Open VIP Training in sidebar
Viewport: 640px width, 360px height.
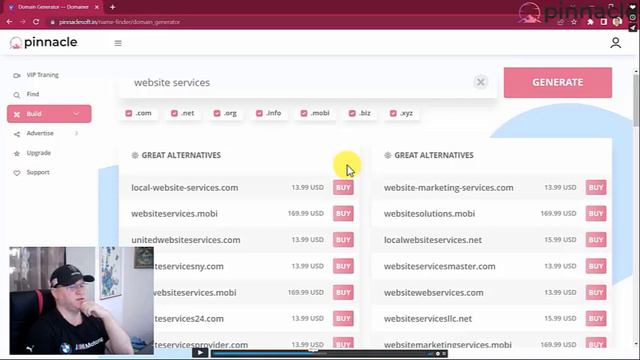pos(42,75)
